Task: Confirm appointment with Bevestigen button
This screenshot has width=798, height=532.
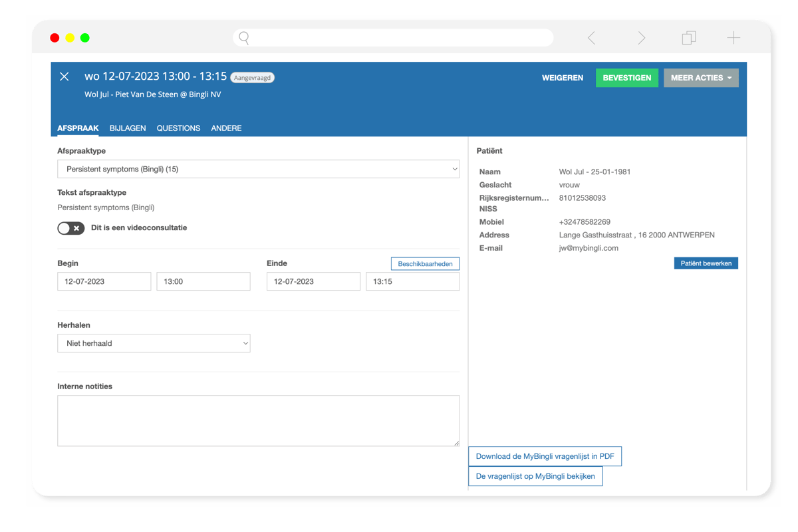Action: [x=626, y=78]
